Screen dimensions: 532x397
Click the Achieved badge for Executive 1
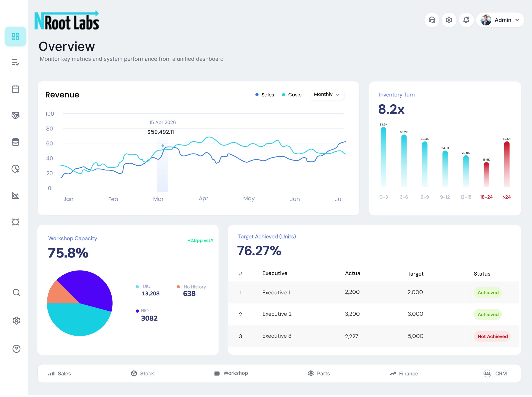pyautogui.click(x=488, y=292)
